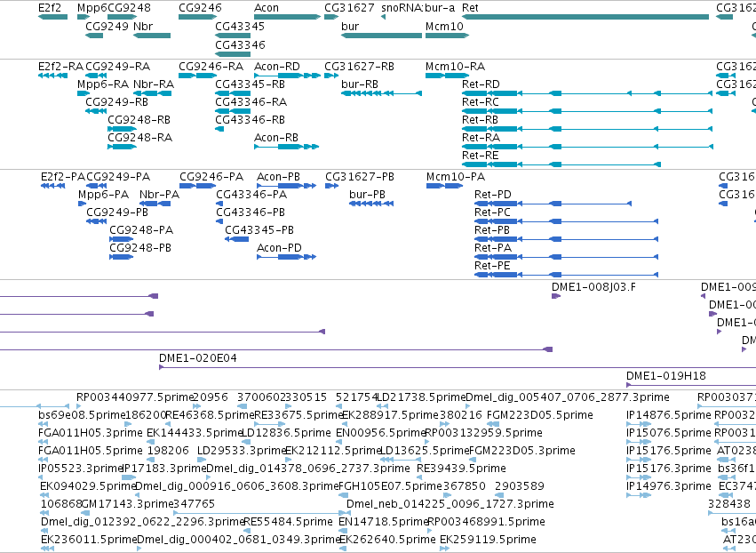Open the Ret-RB transcript label
Screen dimensions: 756x553
[x=480, y=120]
